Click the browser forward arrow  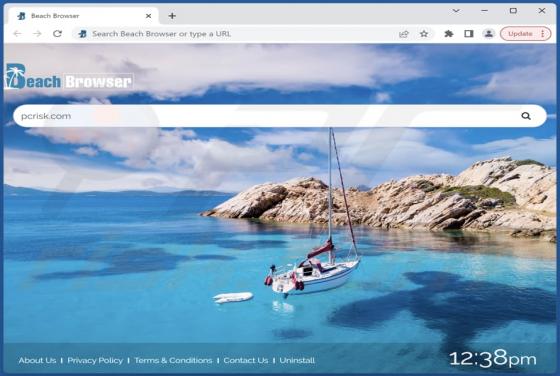[x=37, y=34]
